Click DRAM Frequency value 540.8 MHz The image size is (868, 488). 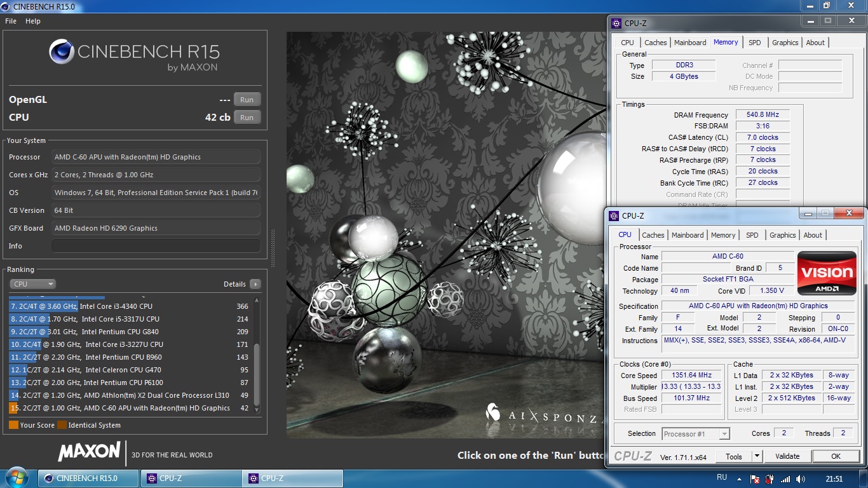[x=763, y=115]
